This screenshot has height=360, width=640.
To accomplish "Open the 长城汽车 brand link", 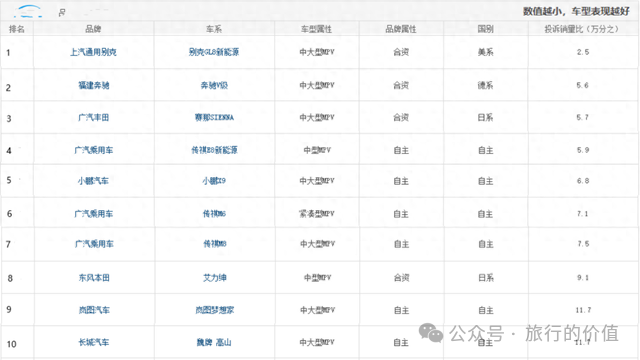I will (x=94, y=342).
